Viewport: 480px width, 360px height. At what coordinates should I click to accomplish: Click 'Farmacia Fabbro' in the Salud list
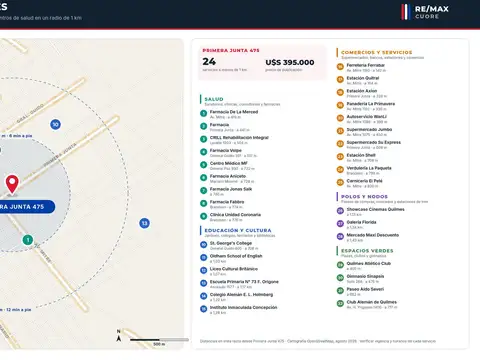click(x=227, y=202)
